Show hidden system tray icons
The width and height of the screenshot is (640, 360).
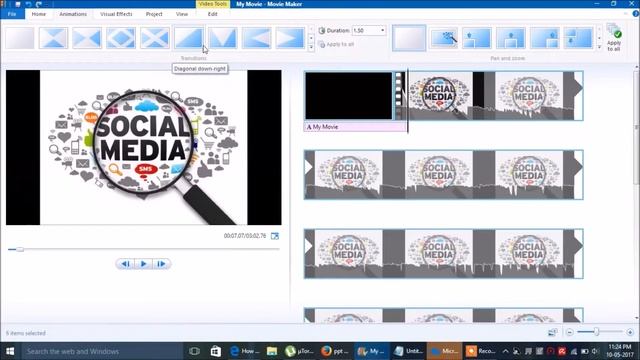point(505,351)
